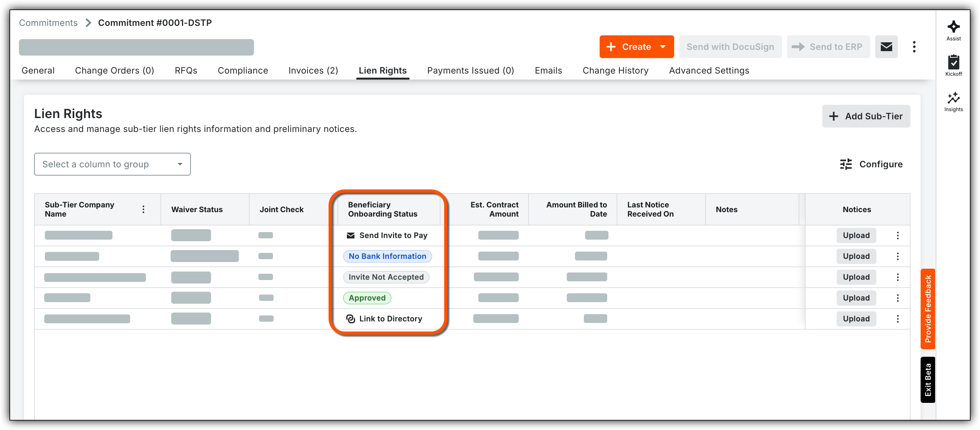
Task: Click the Add Sub-Tier button
Action: pyautogui.click(x=866, y=116)
